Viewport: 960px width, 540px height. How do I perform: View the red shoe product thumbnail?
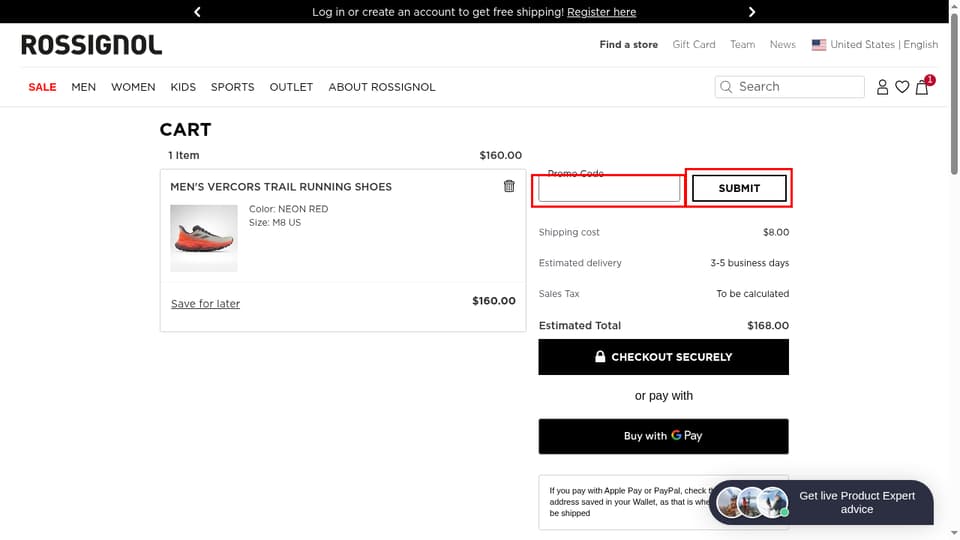pyautogui.click(x=204, y=238)
